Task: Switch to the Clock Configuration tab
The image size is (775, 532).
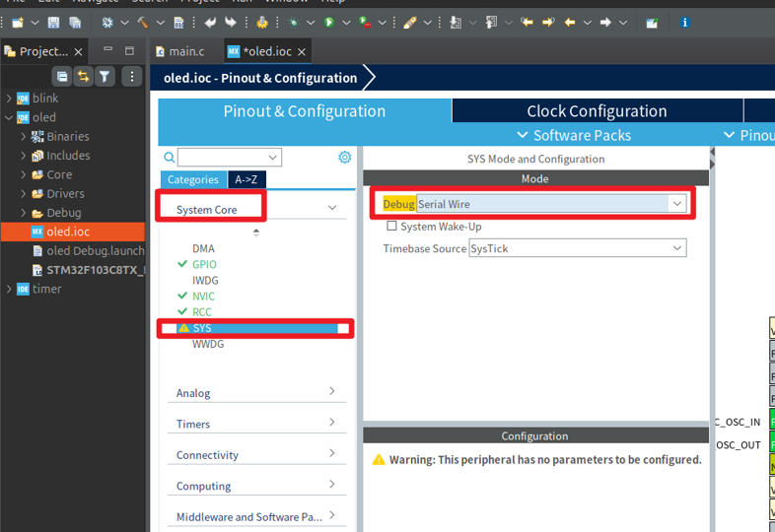Action: click(x=597, y=111)
